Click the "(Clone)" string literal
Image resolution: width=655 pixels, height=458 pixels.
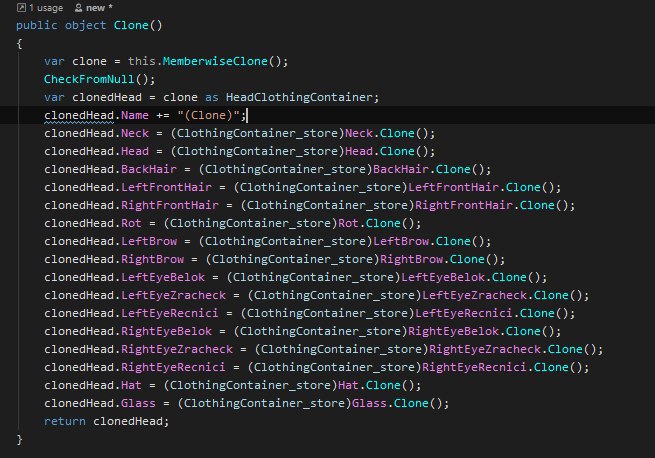[x=208, y=115]
